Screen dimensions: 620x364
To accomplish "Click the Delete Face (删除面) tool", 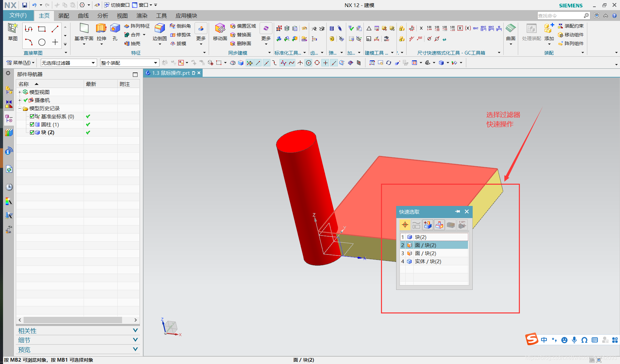I will (x=241, y=43).
